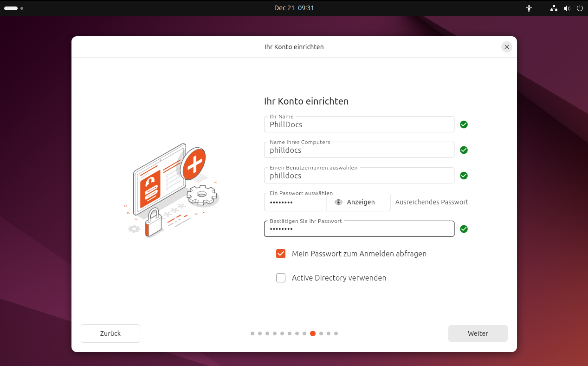Click the checkmark beside Name Ihres Computers

[x=464, y=150]
